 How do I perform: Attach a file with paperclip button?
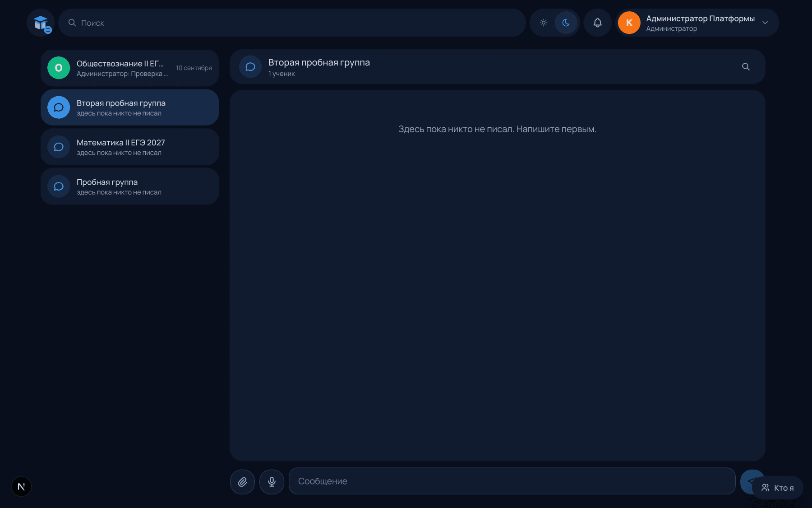[x=243, y=482]
